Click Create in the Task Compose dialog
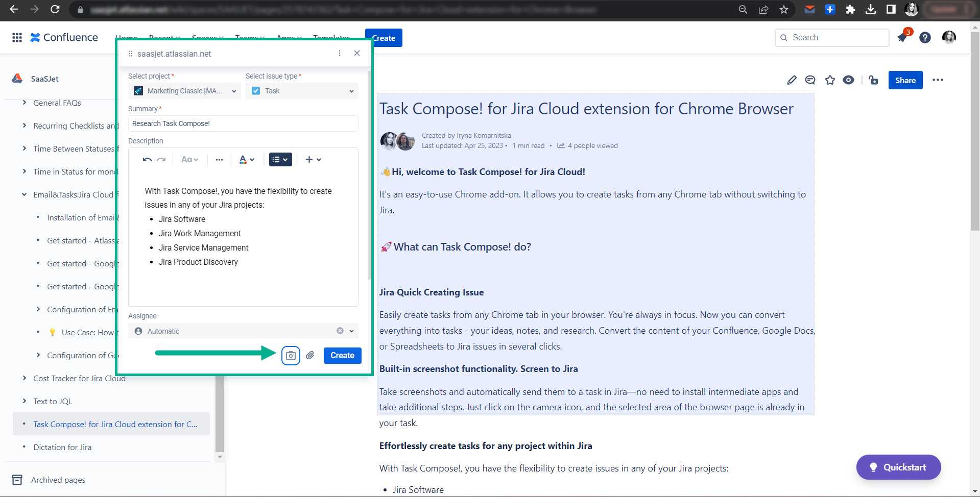The width and height of the screenshot is (980, 497). click(x=342, y=355)
